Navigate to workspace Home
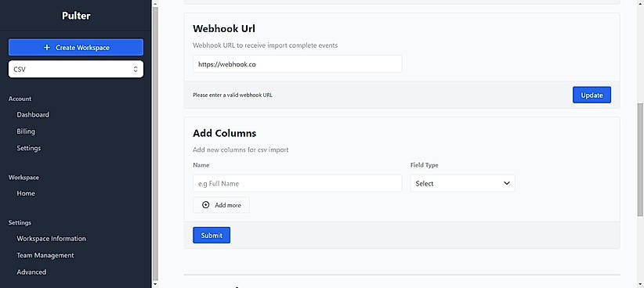 [26, 193]
